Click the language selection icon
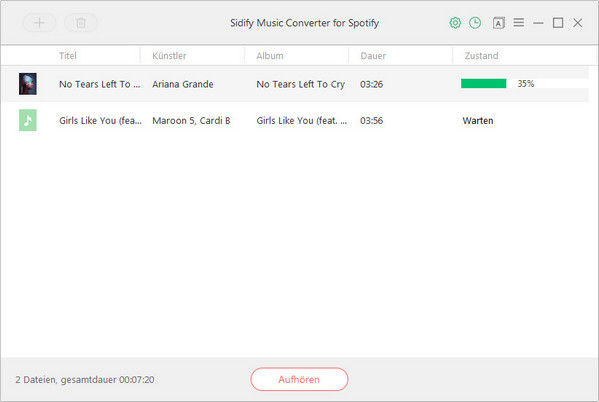Viewport: 599px width, 402px height. (499, 23)
